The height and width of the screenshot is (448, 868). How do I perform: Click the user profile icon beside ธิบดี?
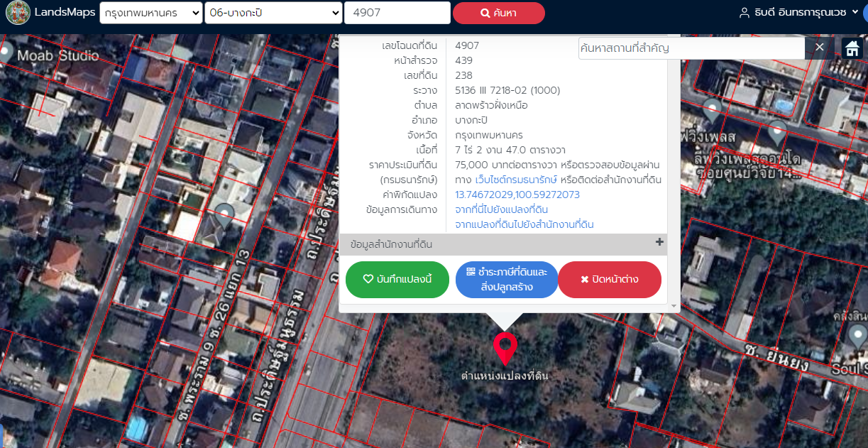point(745,13)
